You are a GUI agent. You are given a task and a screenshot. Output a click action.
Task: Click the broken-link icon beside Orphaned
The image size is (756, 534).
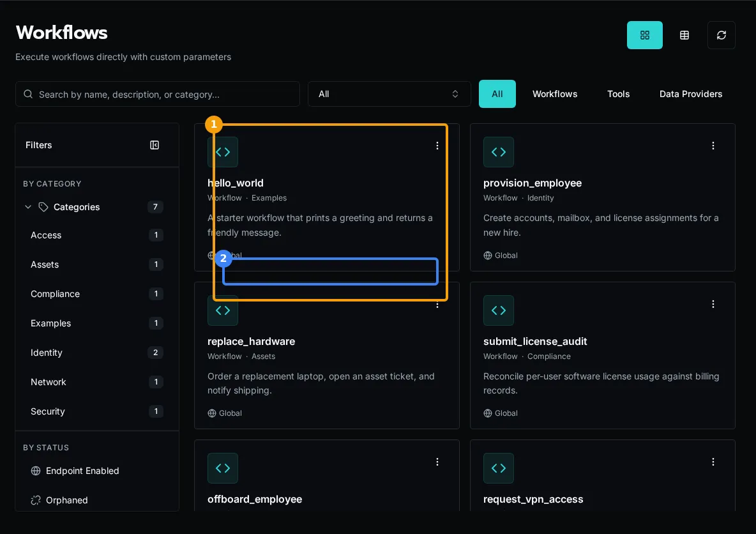[36, 500]
